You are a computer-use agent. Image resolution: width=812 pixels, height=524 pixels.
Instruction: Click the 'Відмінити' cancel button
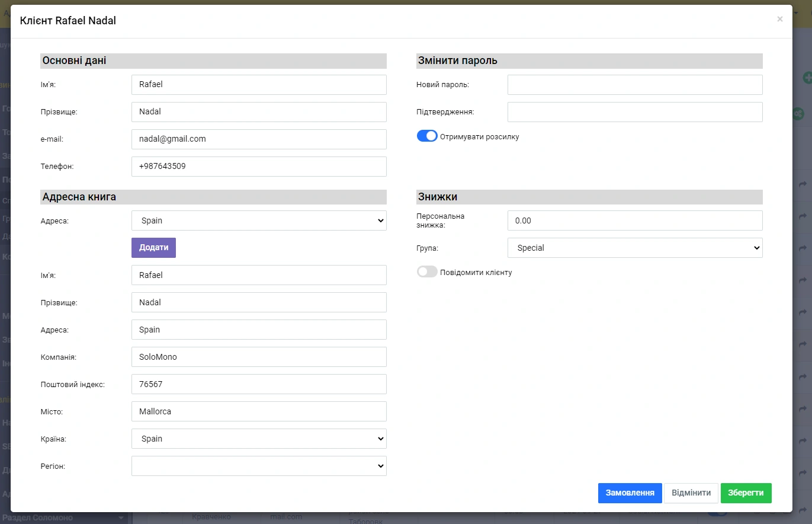[691, 493]
